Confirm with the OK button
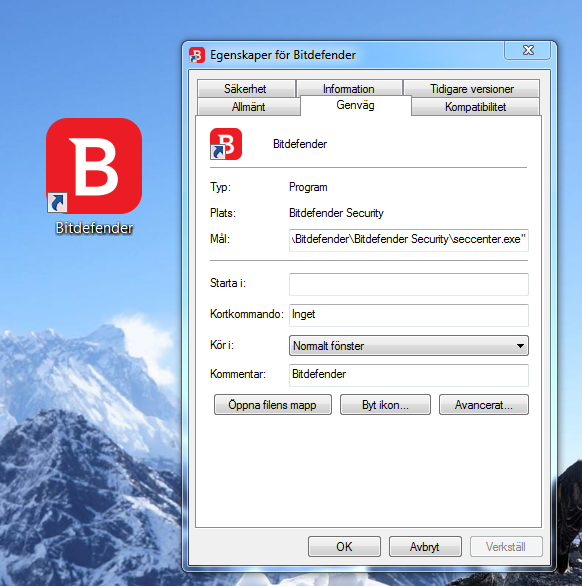 coord(344,547)
